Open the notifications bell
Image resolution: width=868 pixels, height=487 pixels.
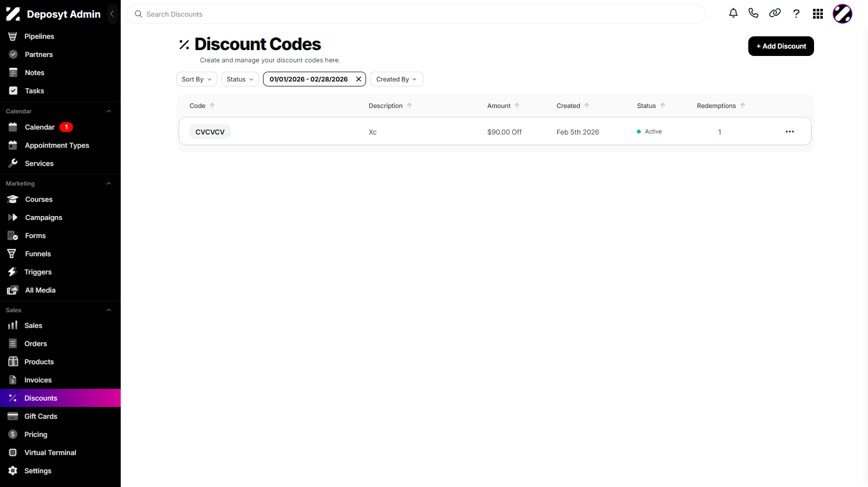pos(733,14)
